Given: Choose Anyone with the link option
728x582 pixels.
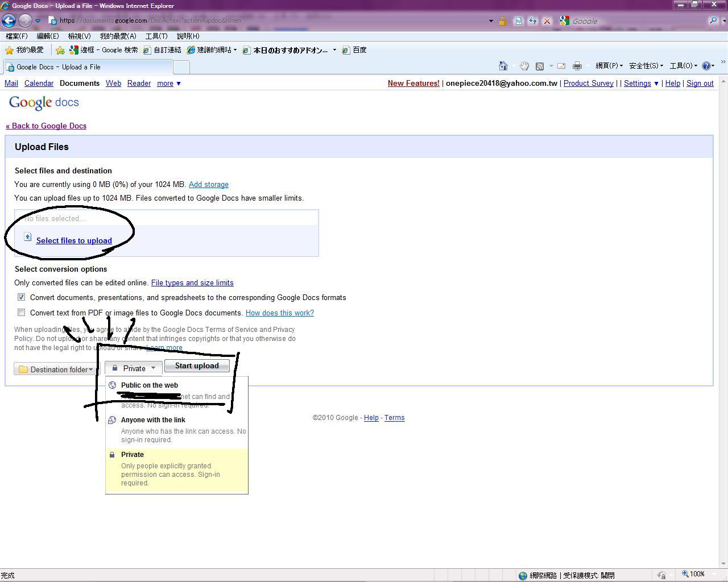Looking at the screenshot, I should [x=177, y=429].
